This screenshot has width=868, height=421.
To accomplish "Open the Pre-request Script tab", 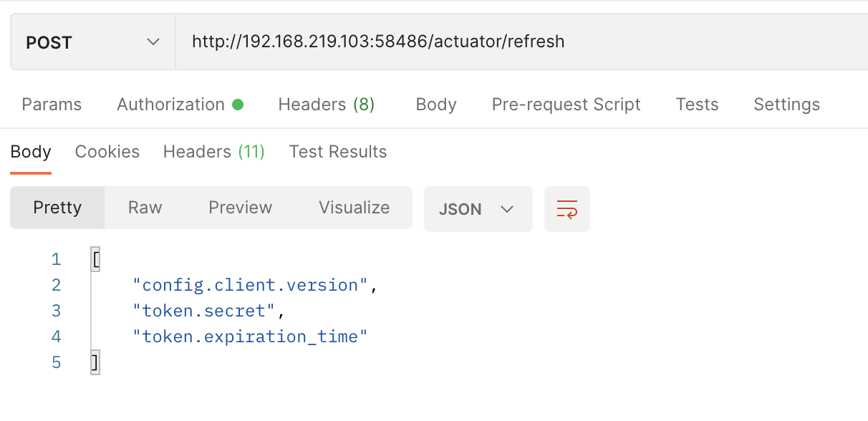I will point(566,105).
